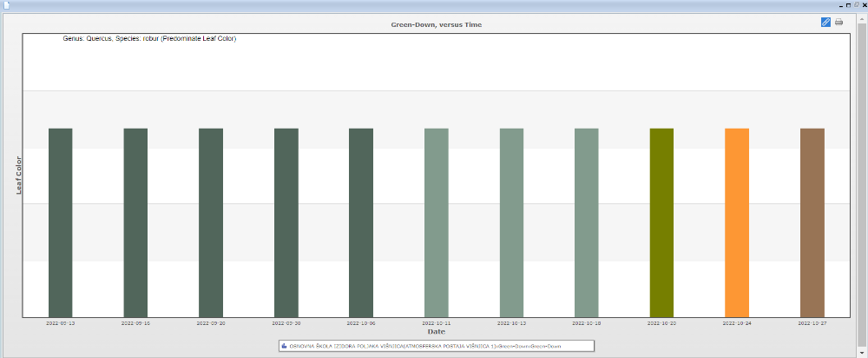Viewport: 868px width, 358px height.
Task: Select the orange bar for 2022-10-24
Action: tap(736, 222)
